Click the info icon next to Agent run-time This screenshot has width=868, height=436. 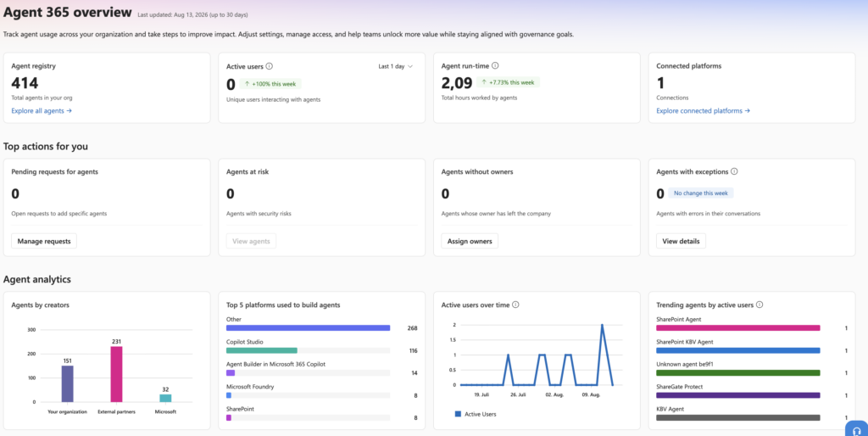(495, 65)
